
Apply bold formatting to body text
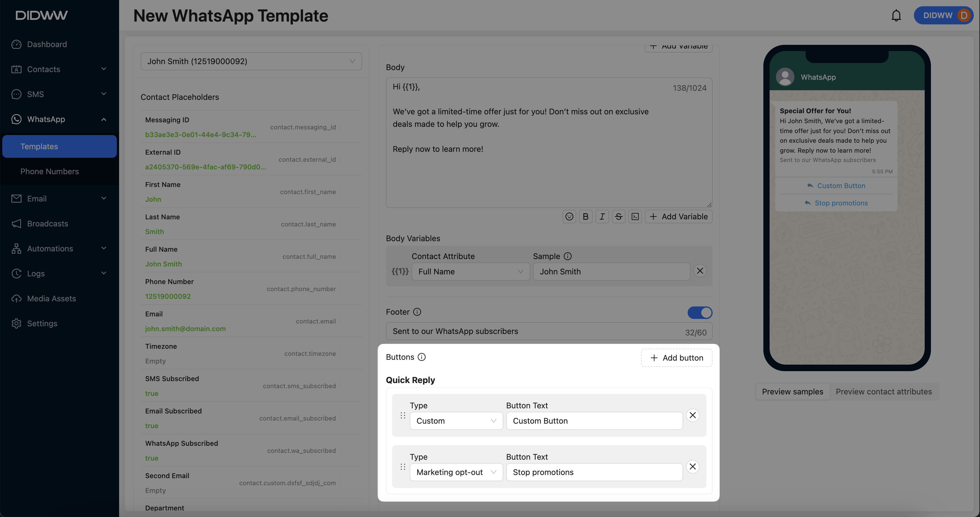586,217
